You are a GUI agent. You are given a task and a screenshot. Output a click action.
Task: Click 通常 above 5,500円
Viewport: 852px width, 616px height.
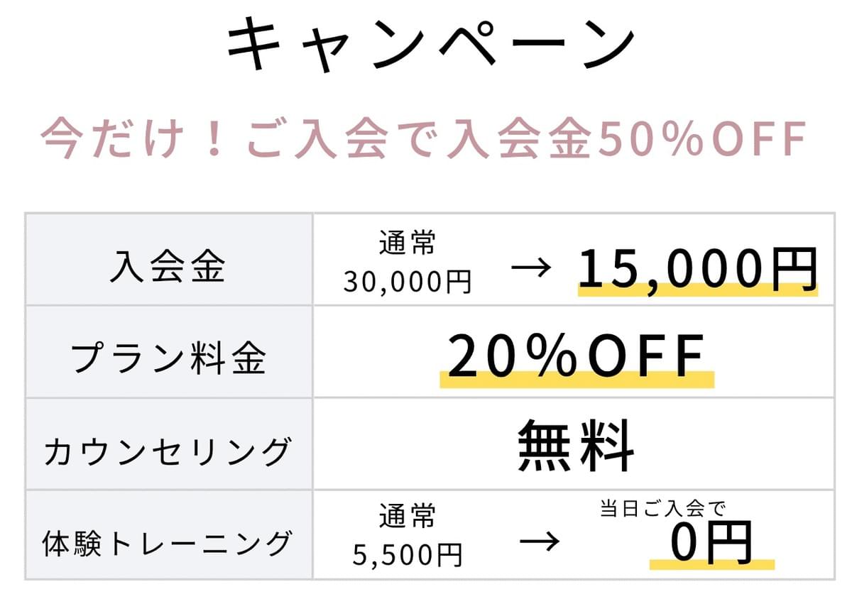407,517
